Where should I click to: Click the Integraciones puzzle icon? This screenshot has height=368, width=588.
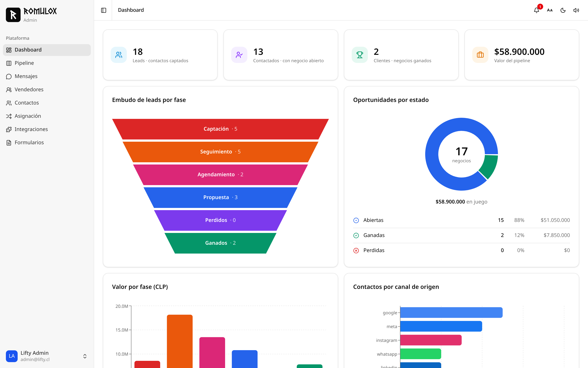point(9,130)
